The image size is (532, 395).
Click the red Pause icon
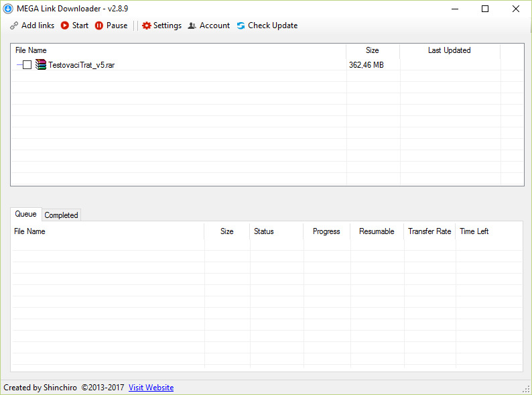click(99, 25)
